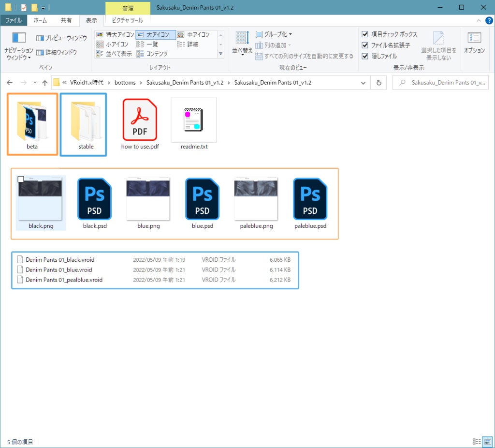Screen dimensions: 495x448
Task: Click the properties quick access icon
Action: (x=23, y=8)
